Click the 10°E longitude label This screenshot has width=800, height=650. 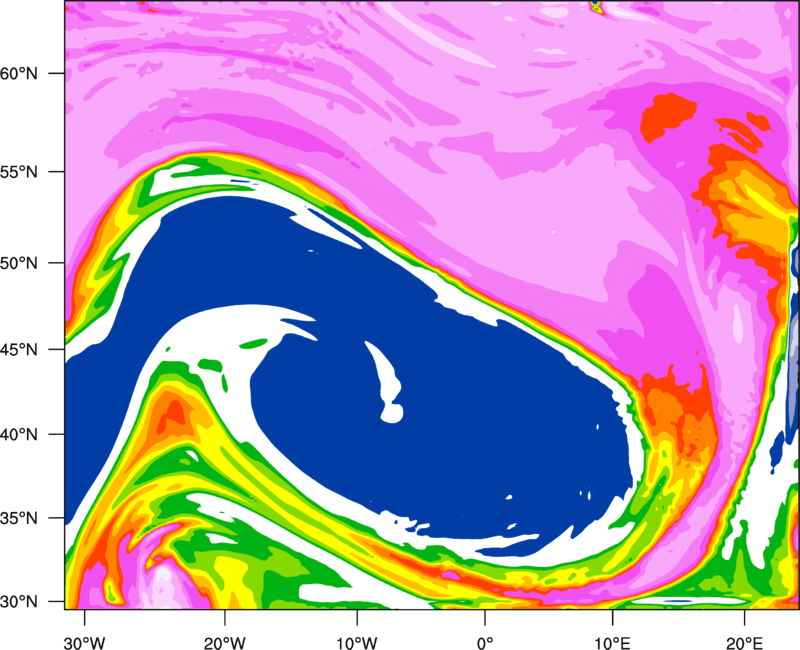tap(612, 643)
